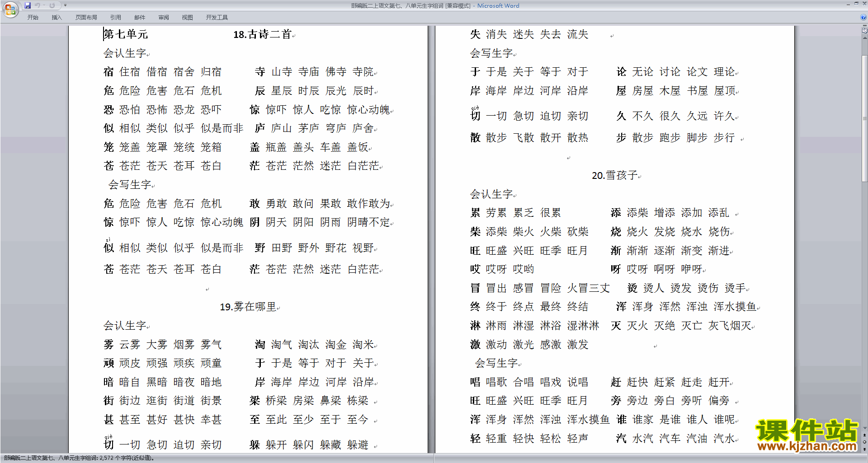The image size is (868, 463).
Task: Click the word 瓶盖 on left page
Action: click(x=276, y=147)
